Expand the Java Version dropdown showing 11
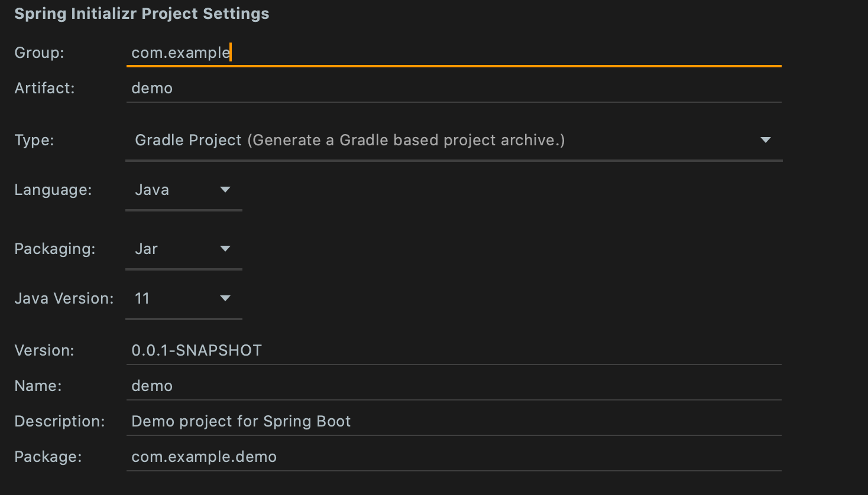Viewport: 868px width, 495px height. tap(183, 298)
